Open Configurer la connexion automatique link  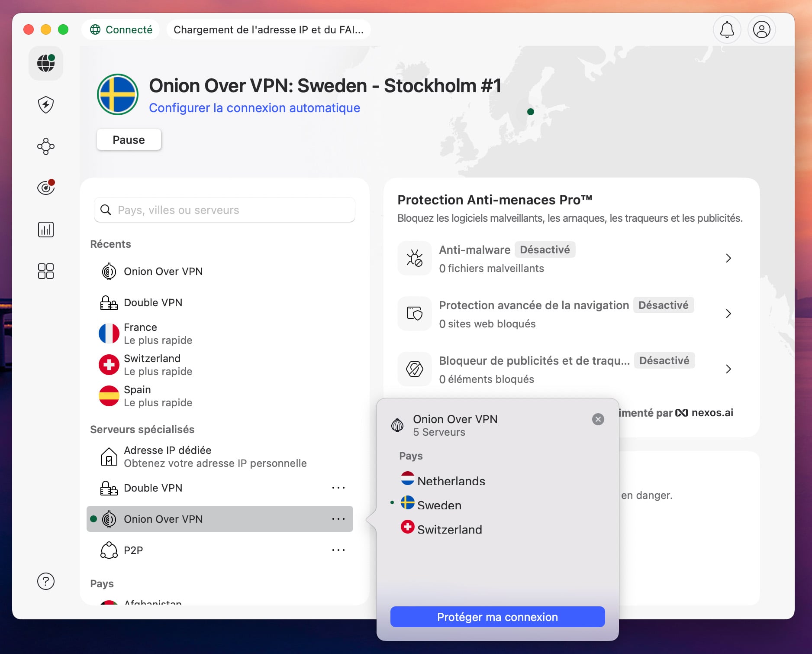(255, 108)
